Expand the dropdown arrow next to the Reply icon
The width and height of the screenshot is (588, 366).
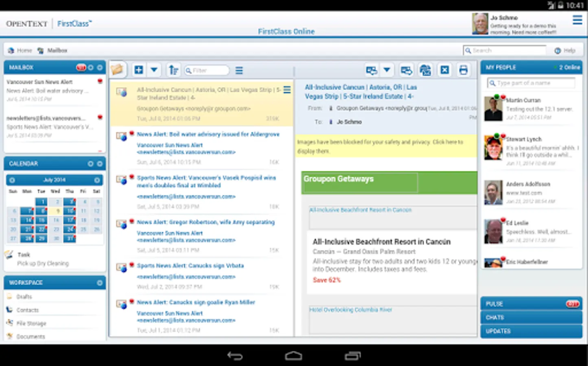[387, 70]
